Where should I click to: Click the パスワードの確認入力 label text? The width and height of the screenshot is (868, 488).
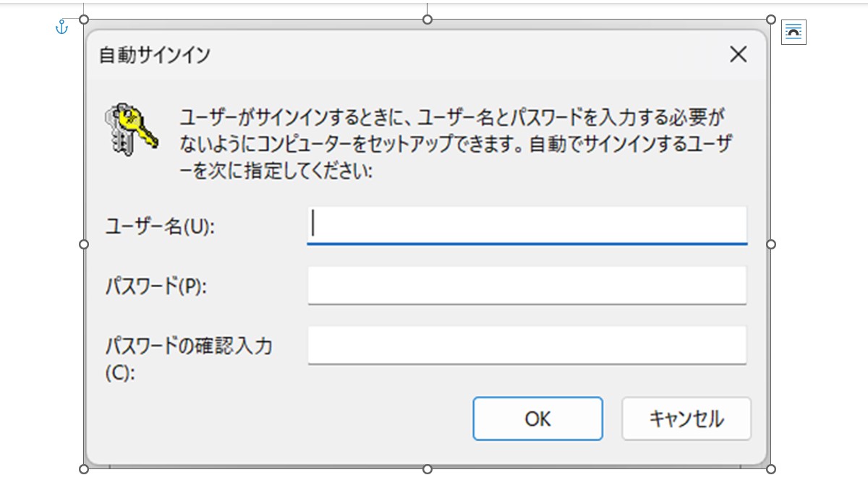(189, 346)
